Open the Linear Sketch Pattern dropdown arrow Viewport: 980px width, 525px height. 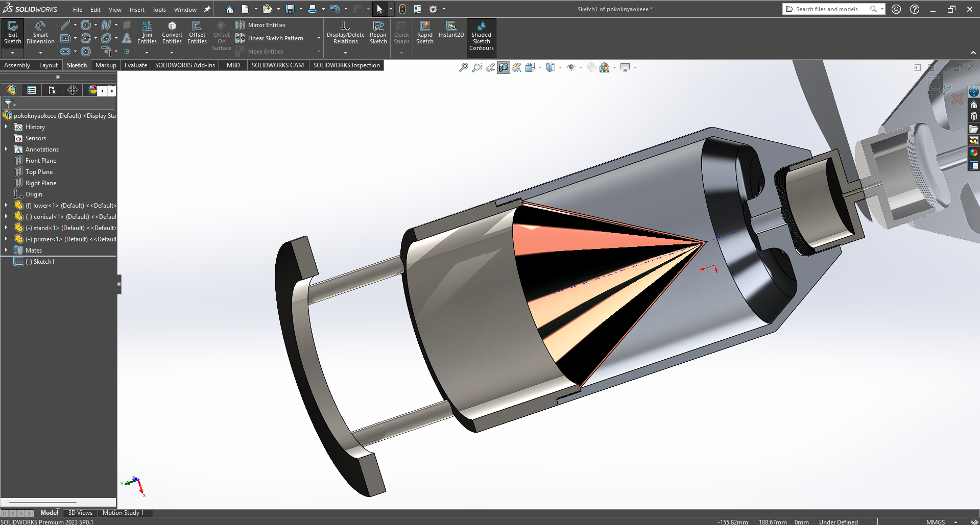coord(319,38)
